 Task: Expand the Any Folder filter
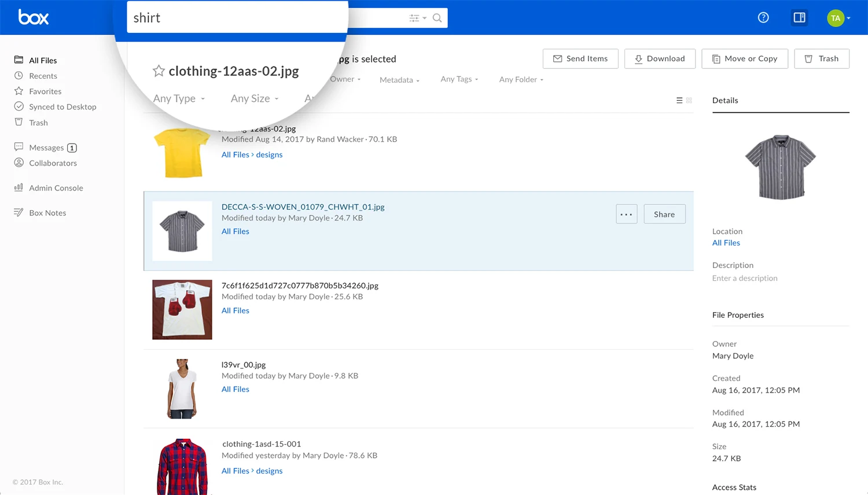tap(521, 79)
